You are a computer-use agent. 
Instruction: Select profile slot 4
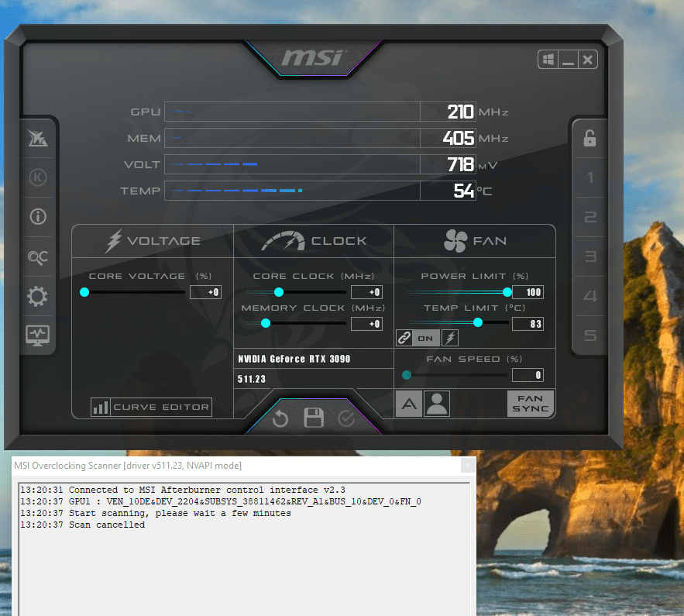590,296
